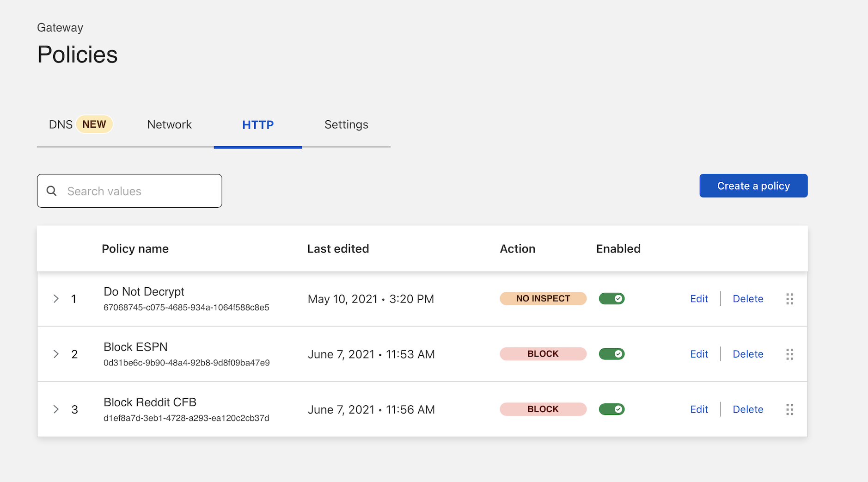Screen dimensions: 868x482
Task: Click the Create a policy button
Action: 753,185
